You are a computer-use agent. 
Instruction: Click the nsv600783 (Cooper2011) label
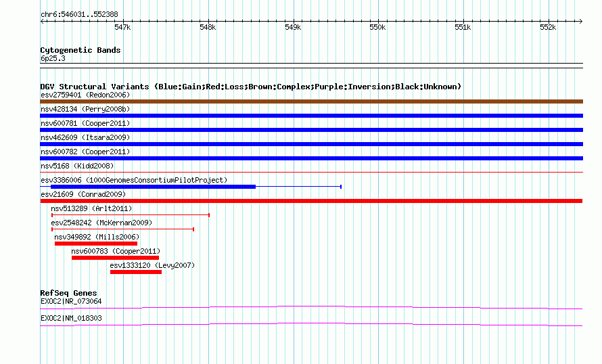click(x=116, y=251)
